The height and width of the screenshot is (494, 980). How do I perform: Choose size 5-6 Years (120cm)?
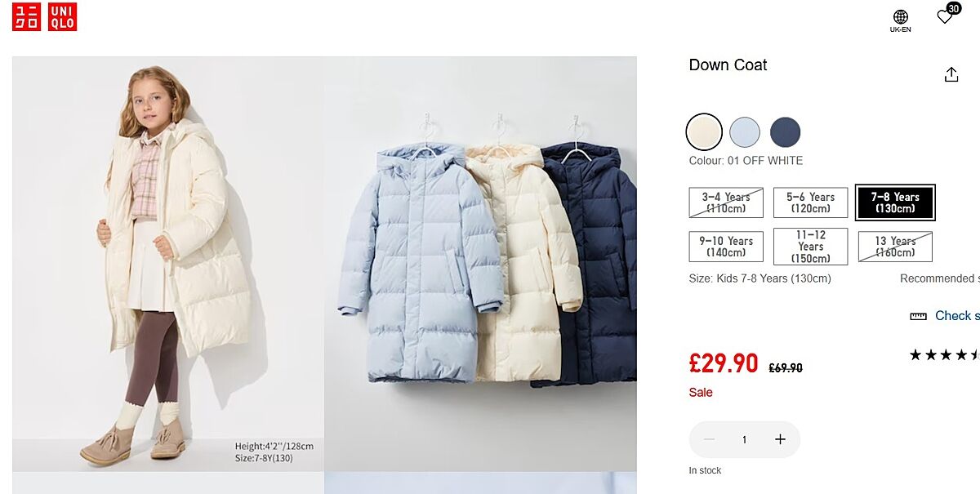(x=810, y=202)
